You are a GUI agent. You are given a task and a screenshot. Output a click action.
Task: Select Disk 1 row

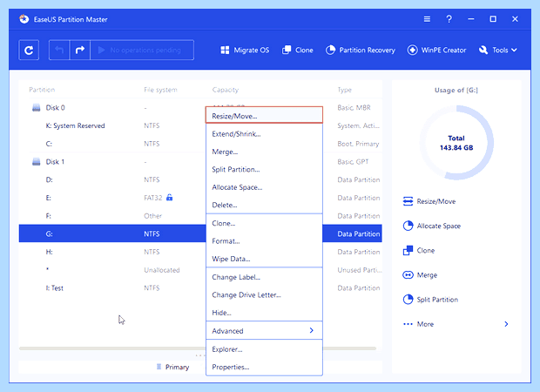(200, 162)
